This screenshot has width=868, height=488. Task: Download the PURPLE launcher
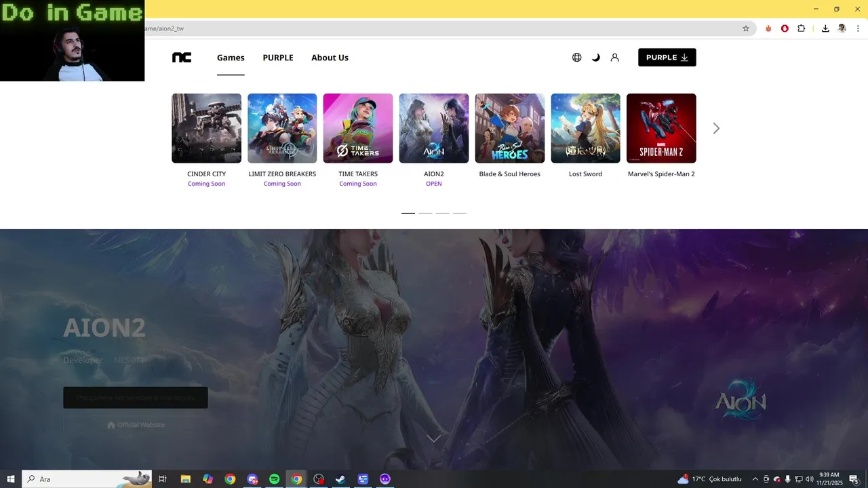(x=667, y=58)
